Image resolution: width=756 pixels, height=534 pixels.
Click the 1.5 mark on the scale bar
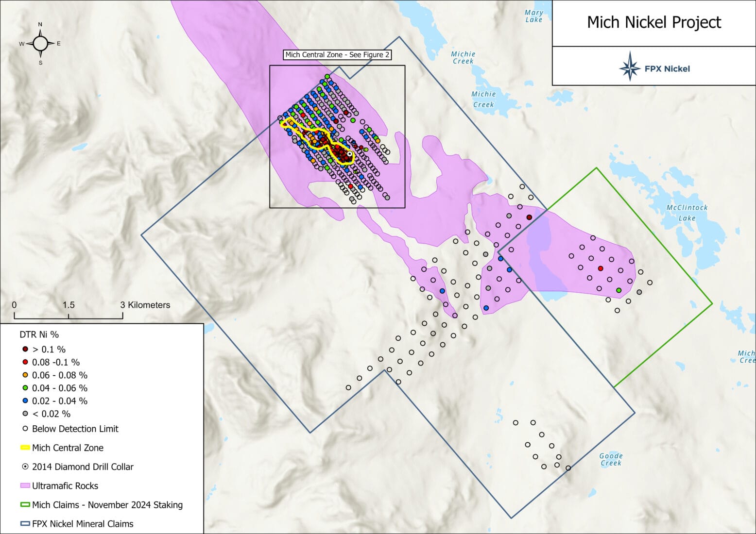(x=69, y=305)
